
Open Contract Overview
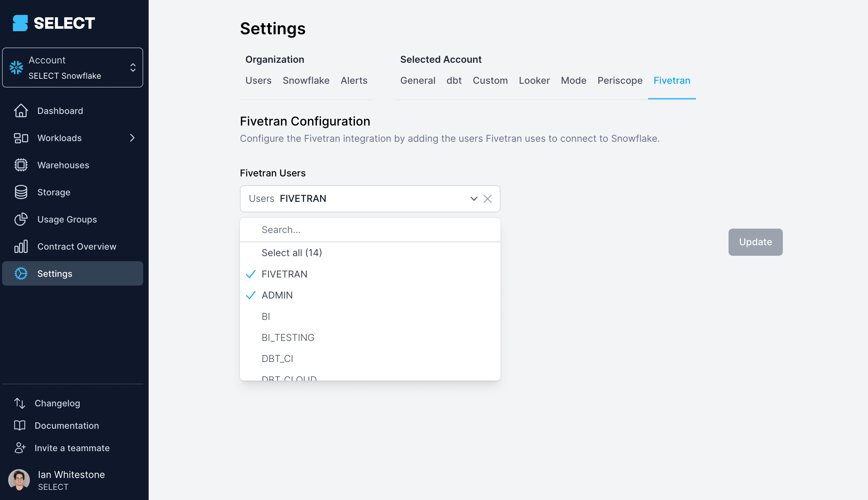77,246
